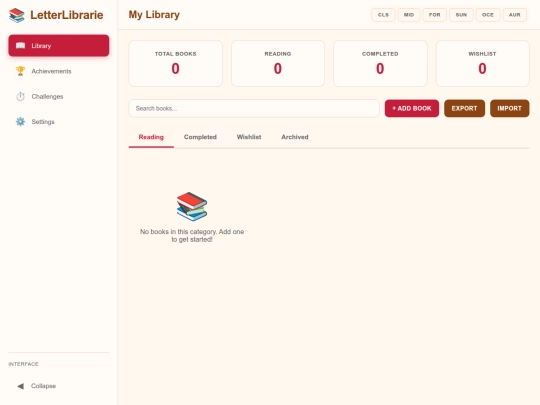Select the CLS theme button
Screen dimensions: 540x405
click(x=383, y=15)
